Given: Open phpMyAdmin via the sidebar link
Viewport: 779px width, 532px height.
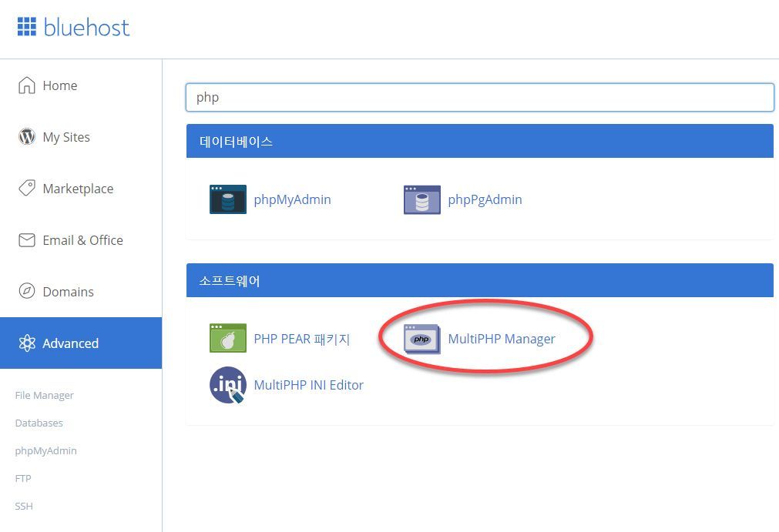Looking at the screenshot, I should click(45, 450).
